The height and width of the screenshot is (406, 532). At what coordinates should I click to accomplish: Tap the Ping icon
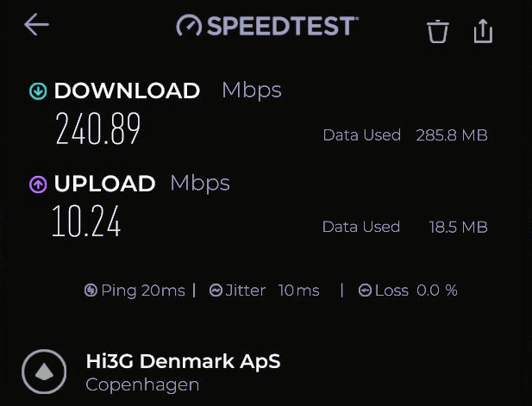pyautogui.click(x=91, y=290)
